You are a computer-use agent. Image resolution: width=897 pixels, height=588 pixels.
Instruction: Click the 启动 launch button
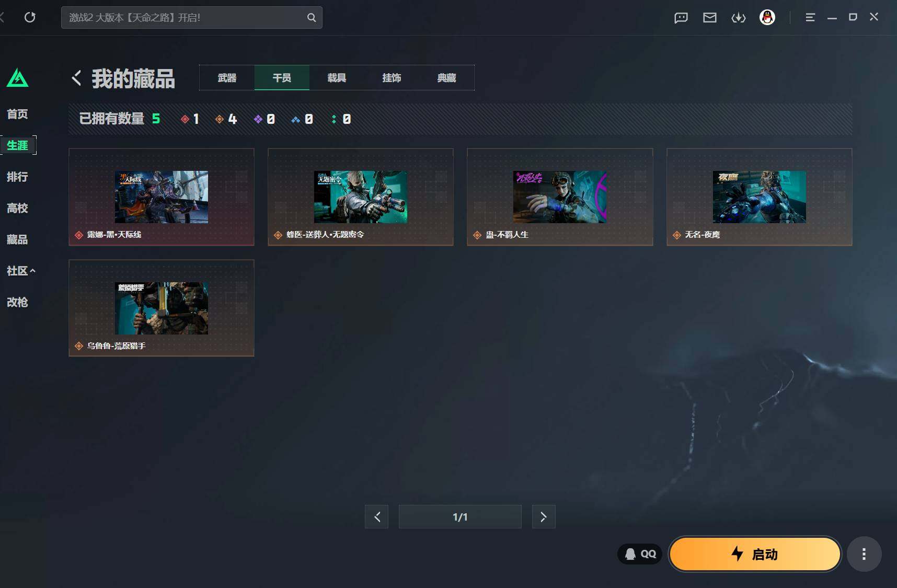click(x=755, y=554)
